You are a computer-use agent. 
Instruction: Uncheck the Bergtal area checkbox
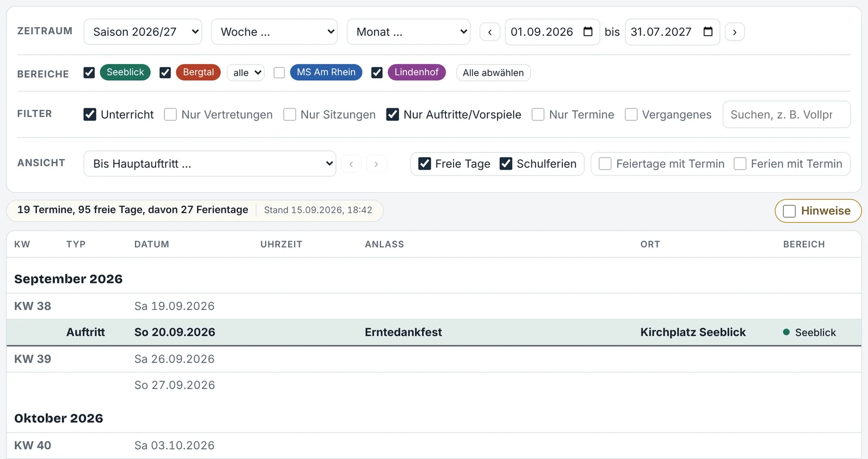(165, 73)
